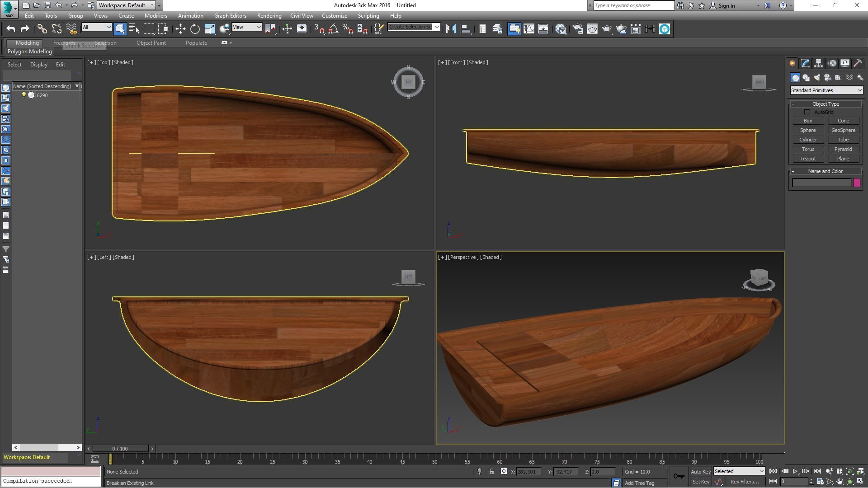Viewport: 868px width, 488px height.
Task: Open the Schematic View
Action: pos(543,29)
